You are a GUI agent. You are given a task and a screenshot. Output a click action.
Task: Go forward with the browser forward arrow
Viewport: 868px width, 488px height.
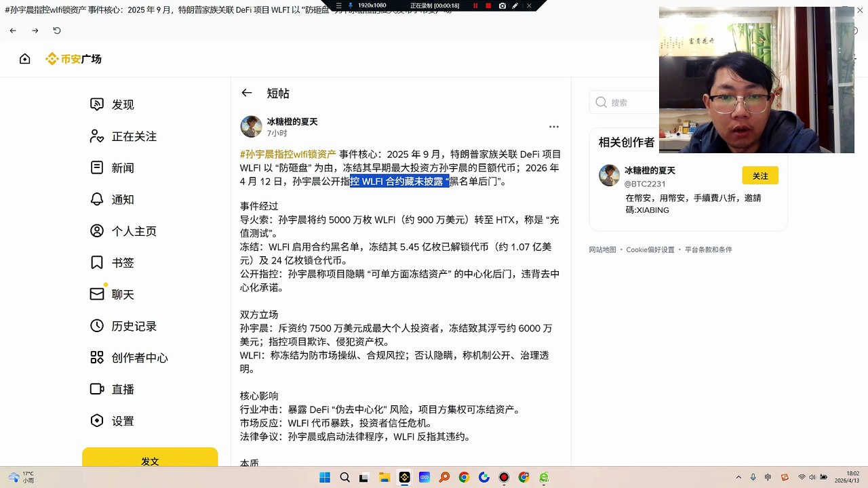[35, 30]
